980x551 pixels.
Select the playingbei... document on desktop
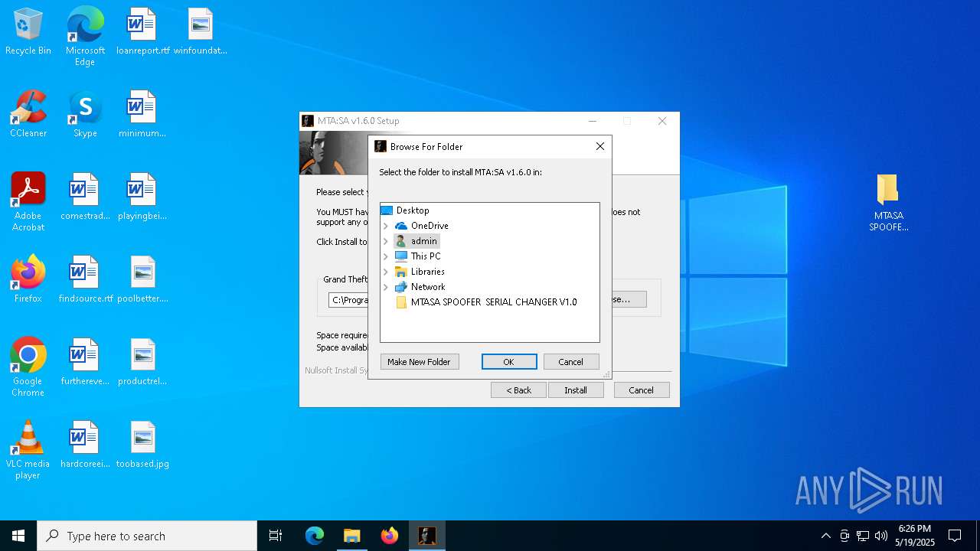142,197
